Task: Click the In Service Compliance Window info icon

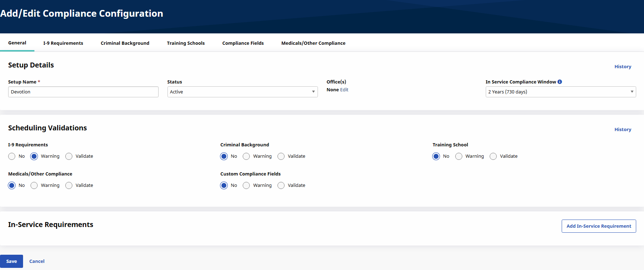Action: [x=560, y=82]
